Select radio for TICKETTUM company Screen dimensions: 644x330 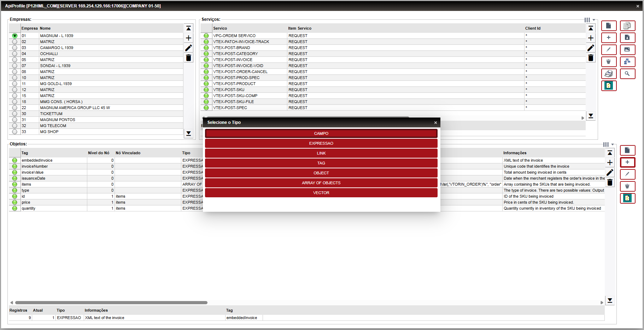tap(14, 114)
